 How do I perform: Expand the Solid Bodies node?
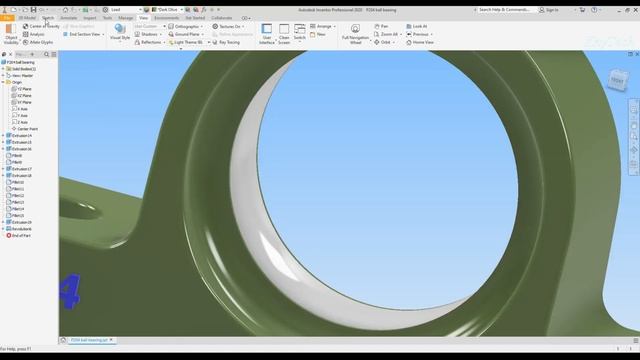tap(3, 69)
